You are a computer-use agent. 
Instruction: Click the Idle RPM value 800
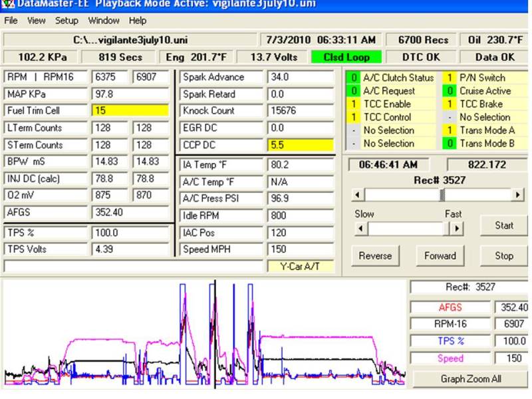(300, 215)
